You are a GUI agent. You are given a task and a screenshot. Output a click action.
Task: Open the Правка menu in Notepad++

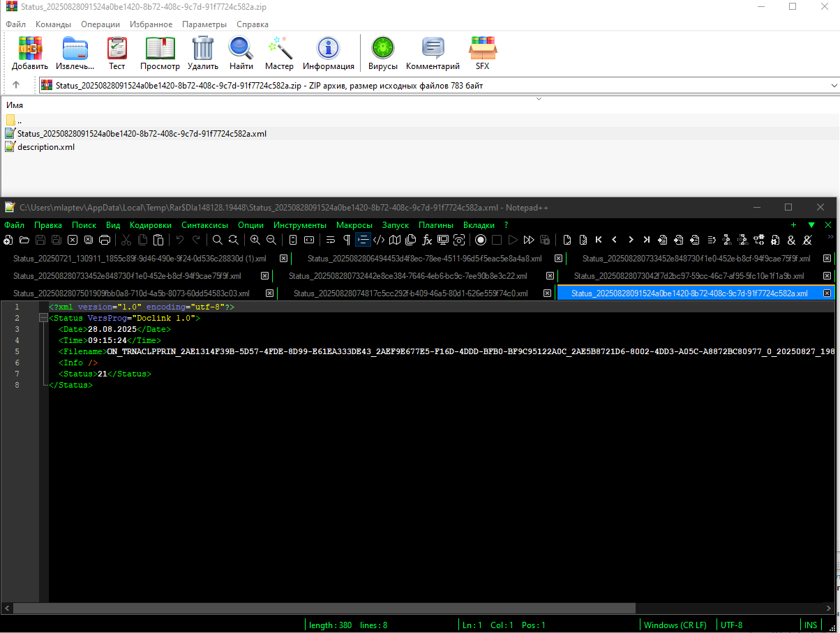(48, 225)
